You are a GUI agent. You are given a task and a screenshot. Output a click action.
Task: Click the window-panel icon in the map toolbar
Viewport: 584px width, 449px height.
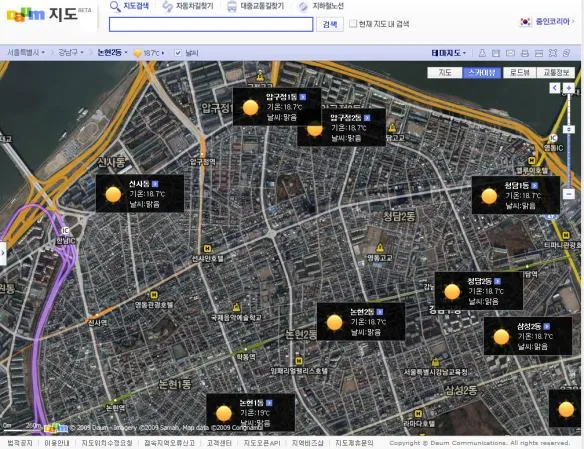click(539, 53)
